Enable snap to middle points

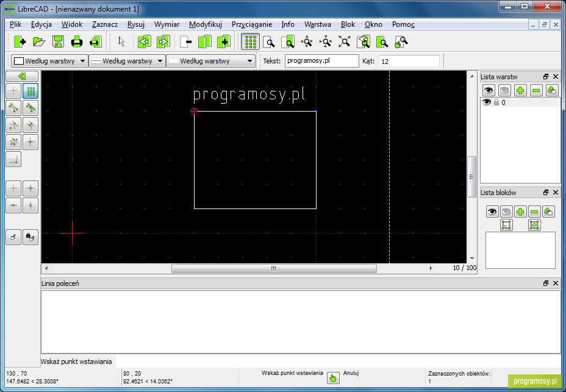(30, 125)
